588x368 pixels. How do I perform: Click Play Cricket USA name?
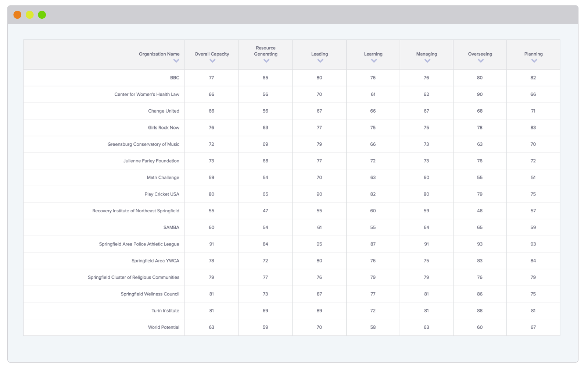pos(162,194)
